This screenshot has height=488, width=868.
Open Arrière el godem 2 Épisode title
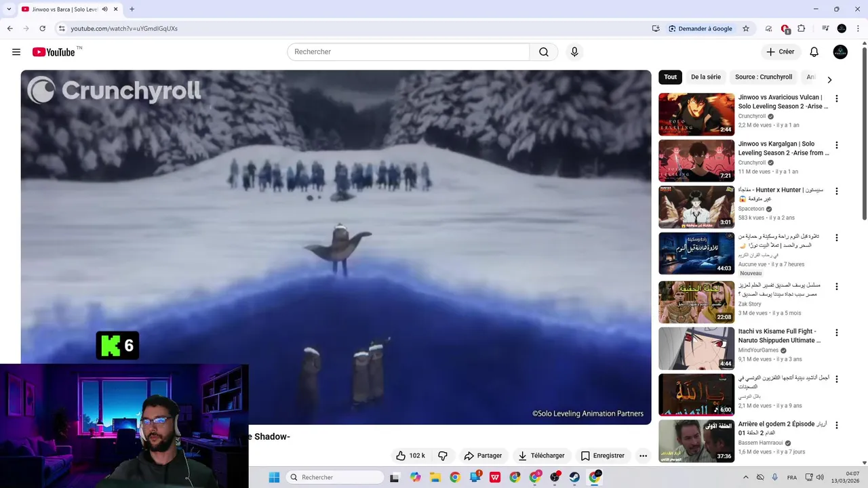pos(782,428)
